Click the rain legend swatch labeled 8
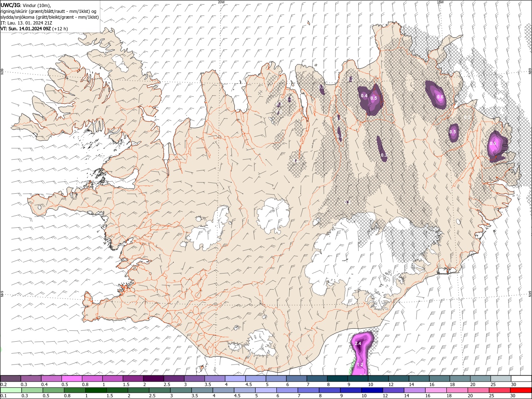The image size is (532, 399). (330, 390)
